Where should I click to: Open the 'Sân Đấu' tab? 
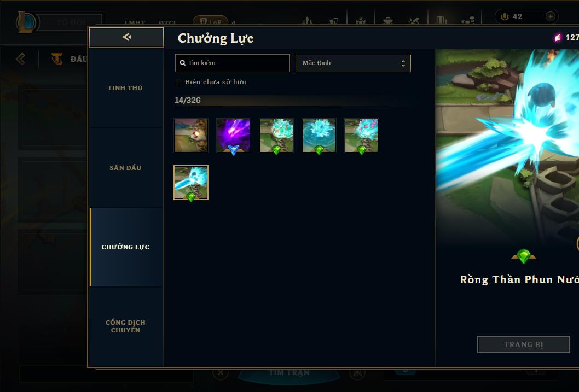[125, 168]
